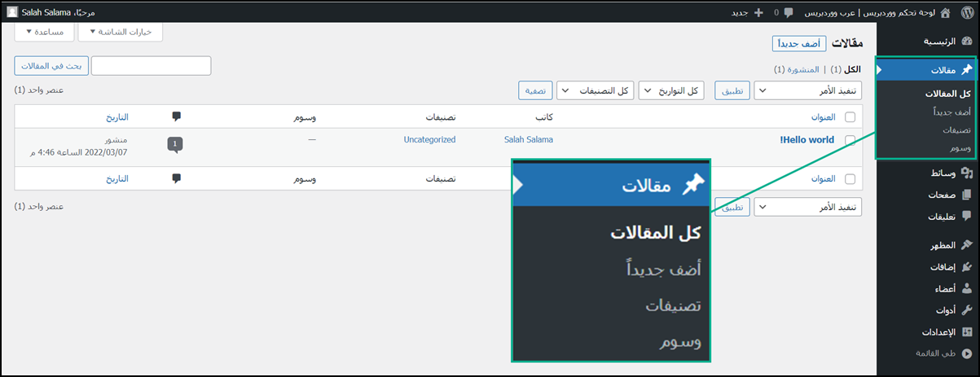Open the الرئيسية menu item

pos(928,41)
